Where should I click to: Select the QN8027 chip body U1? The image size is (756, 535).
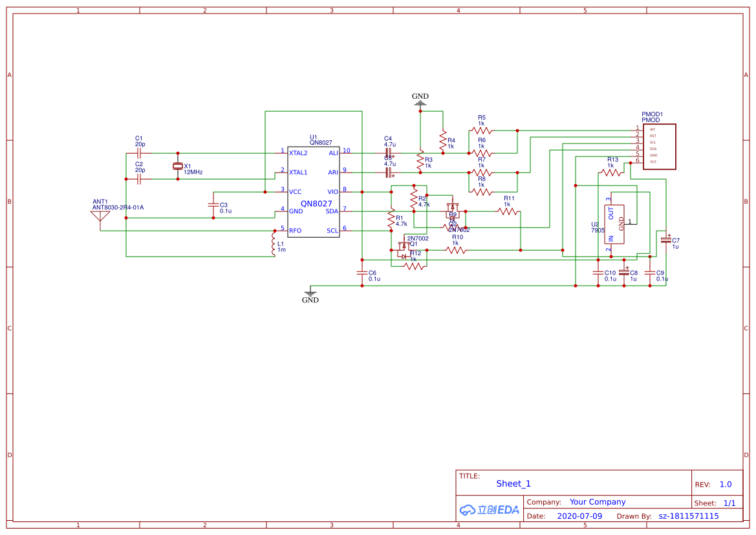point(313,191)
